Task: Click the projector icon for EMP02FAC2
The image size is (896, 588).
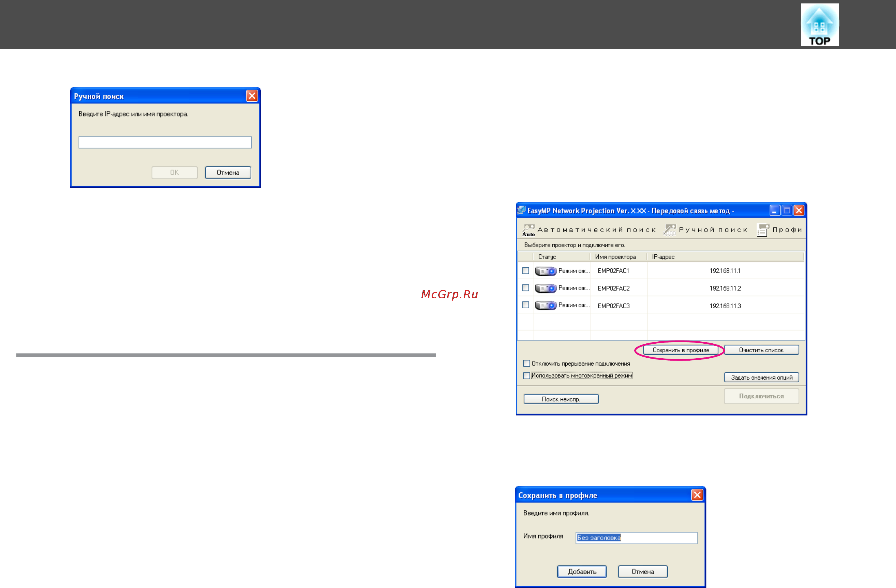Action: point(546,288)
